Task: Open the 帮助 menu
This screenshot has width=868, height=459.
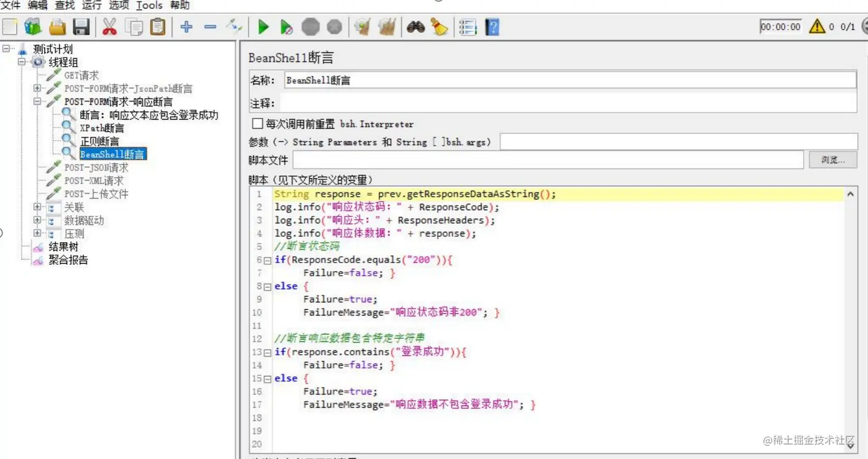Action: (180, 6)
